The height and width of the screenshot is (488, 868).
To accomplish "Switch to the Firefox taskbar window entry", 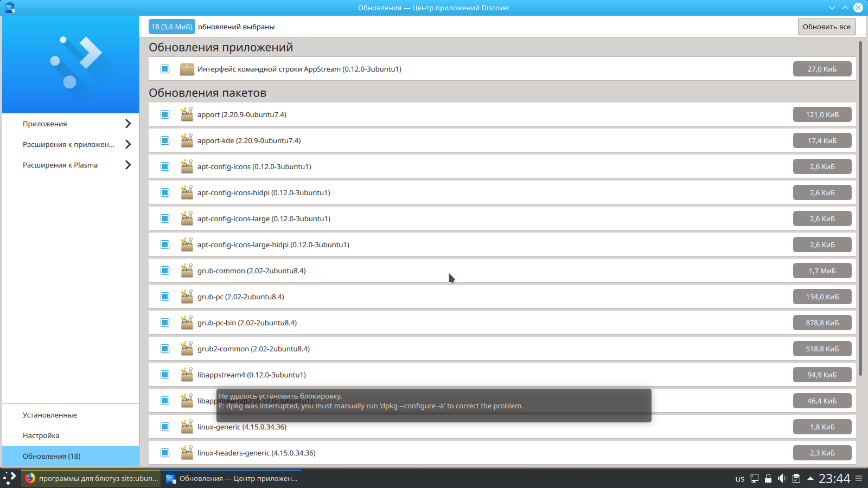I will tap(91, 478).
